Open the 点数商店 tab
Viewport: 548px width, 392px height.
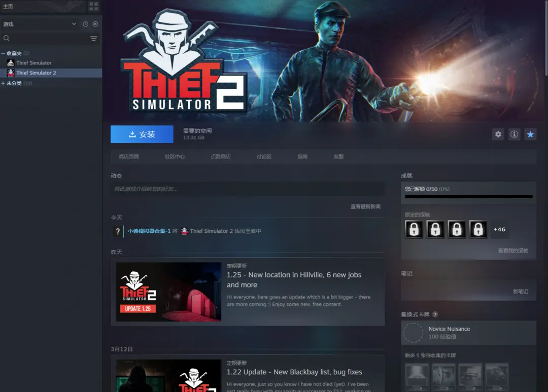pyautogui.click(x=221, y=157)
